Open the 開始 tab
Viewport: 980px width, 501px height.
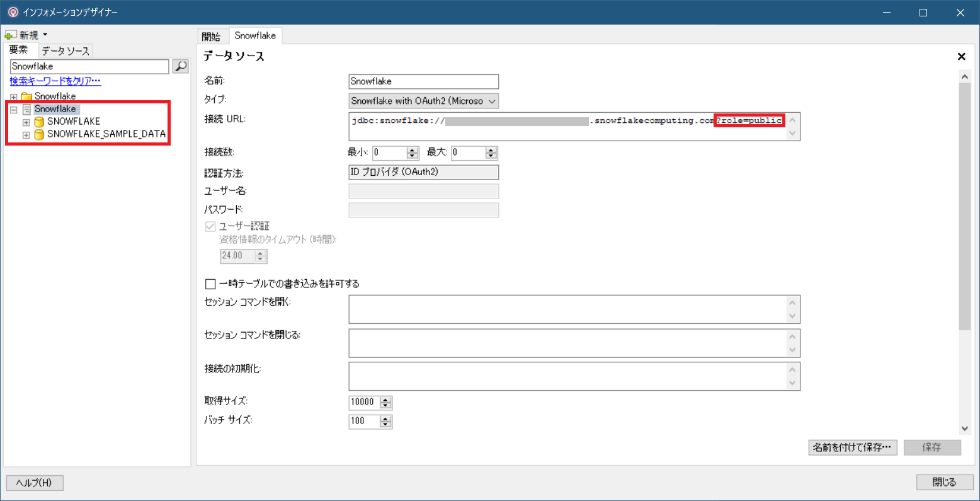[x=212, y=37]
